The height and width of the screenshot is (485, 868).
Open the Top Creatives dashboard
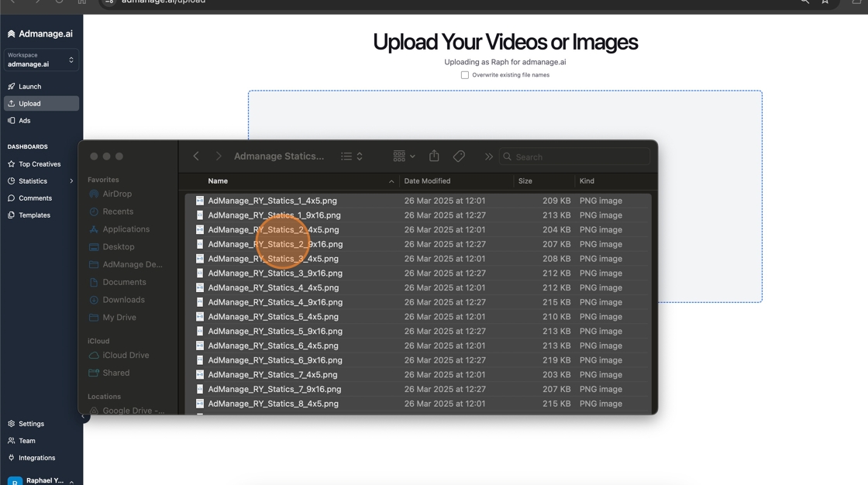pos(41,164)
